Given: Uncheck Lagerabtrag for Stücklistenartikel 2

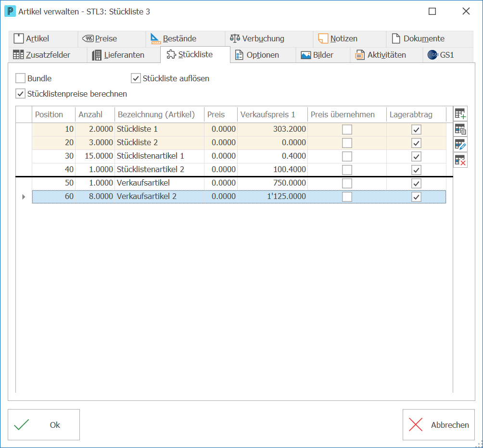Looking at the screenshot, I should (x=416, y=170).
